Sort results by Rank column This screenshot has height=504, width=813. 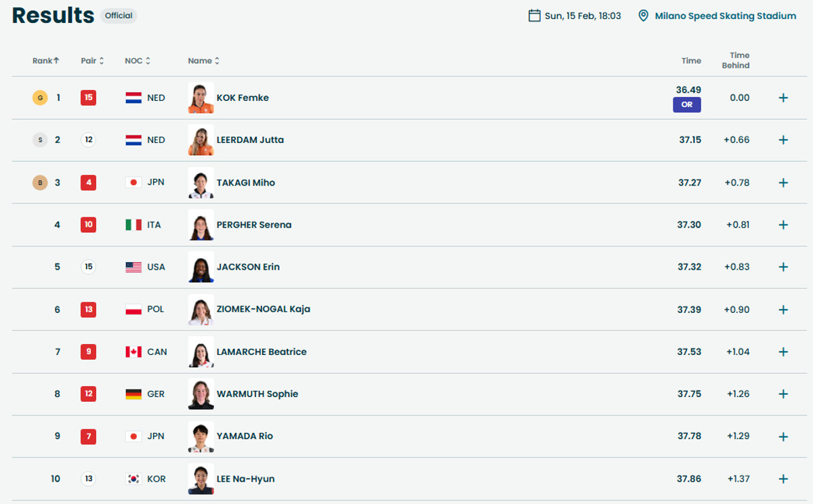(46, 61)
